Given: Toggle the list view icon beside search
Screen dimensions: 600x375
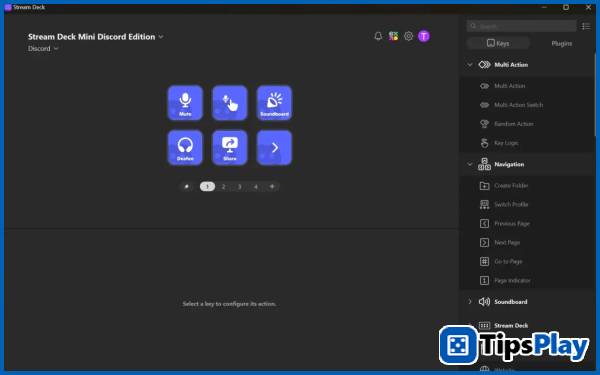Looking at the screenshot, I should (586, 26).
